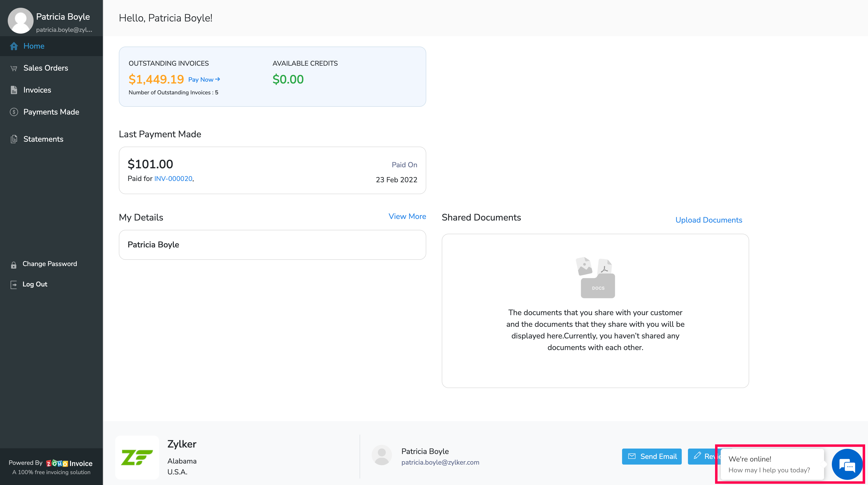Click the Statements pages icon
This screenshot has height=485, width=868.
(x=14, y=139)
